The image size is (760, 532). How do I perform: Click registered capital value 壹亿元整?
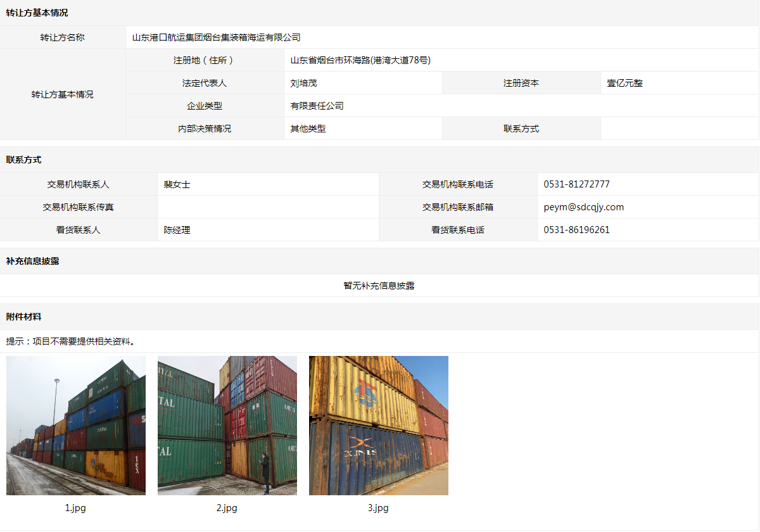[625, 83]
